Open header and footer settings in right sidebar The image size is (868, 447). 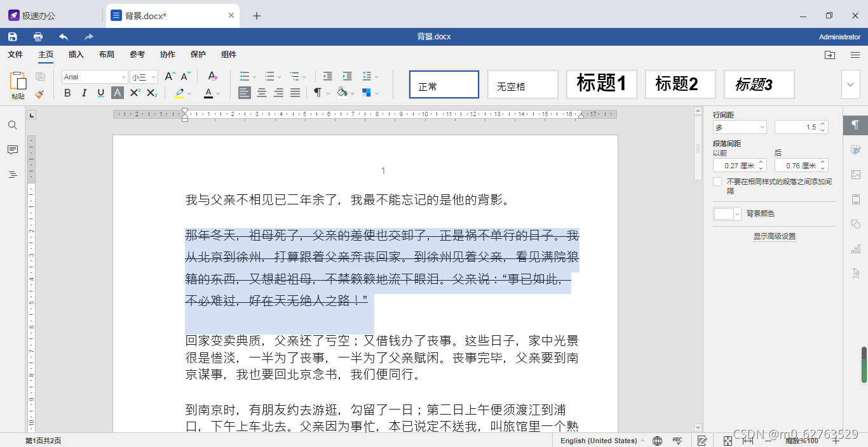[x=855, y=199]
